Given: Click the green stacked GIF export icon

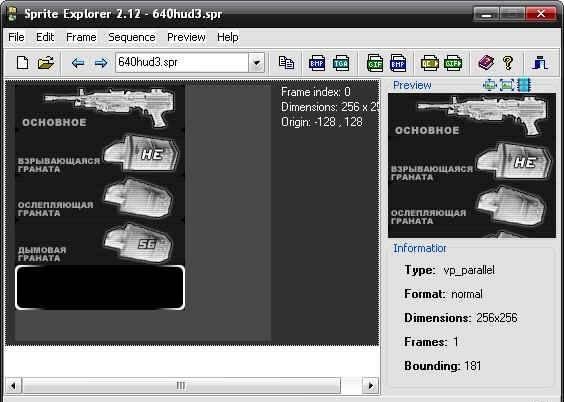Looking at the screenshot, I should coord(375,63).
